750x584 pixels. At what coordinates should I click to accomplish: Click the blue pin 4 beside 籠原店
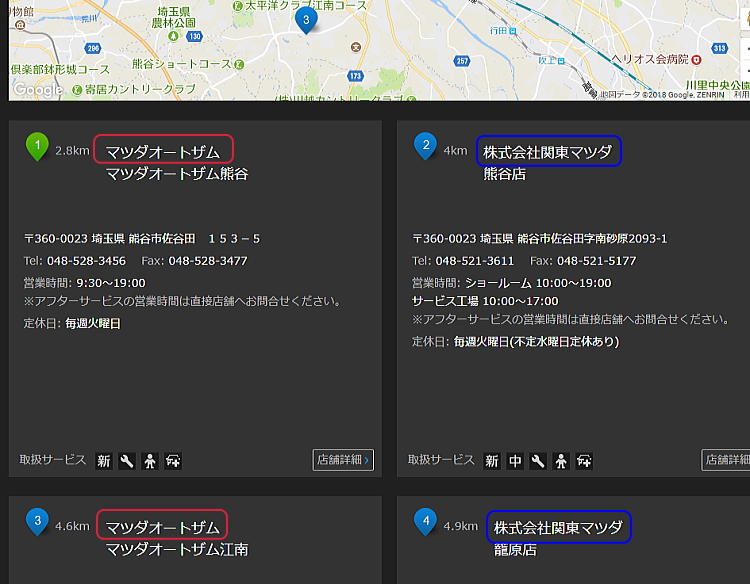click(426, 522)
